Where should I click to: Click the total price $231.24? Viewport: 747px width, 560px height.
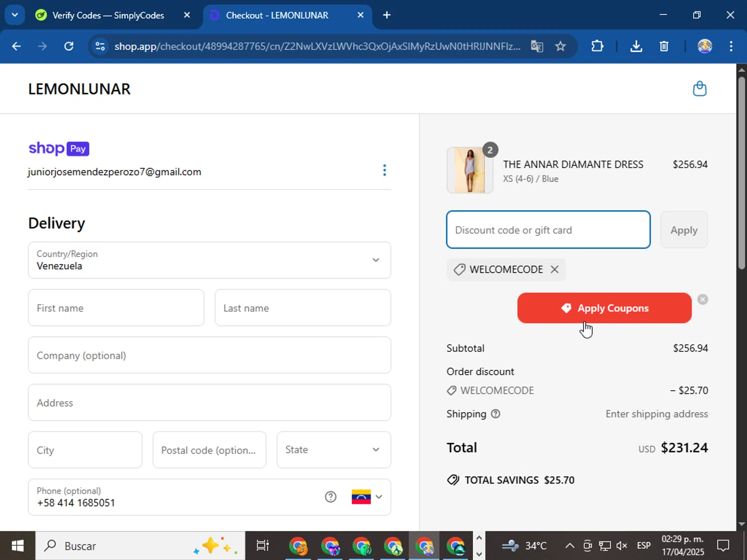(684, 448)
